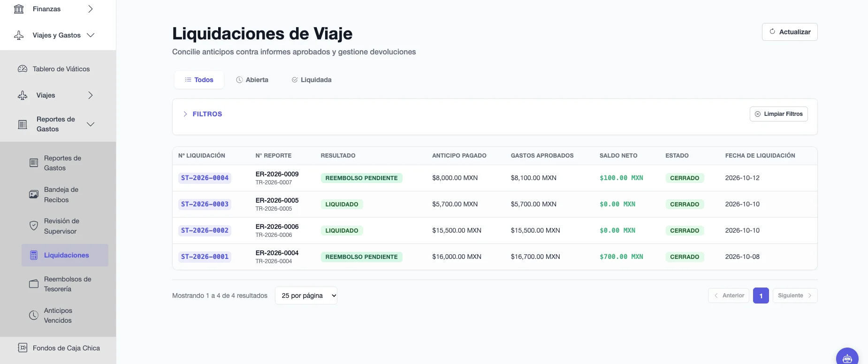Open settlement ST-2026-0004 link

tap(205, 178)
